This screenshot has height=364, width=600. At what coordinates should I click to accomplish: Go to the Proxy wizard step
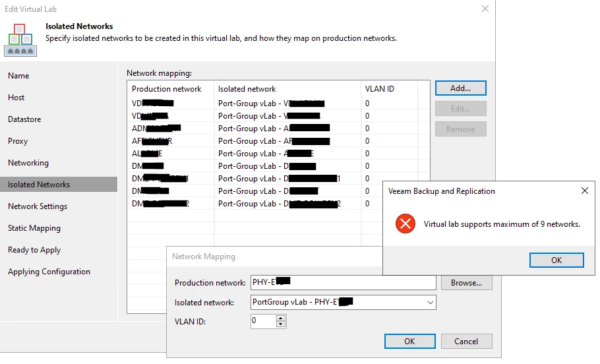click(x=18, y=141)
